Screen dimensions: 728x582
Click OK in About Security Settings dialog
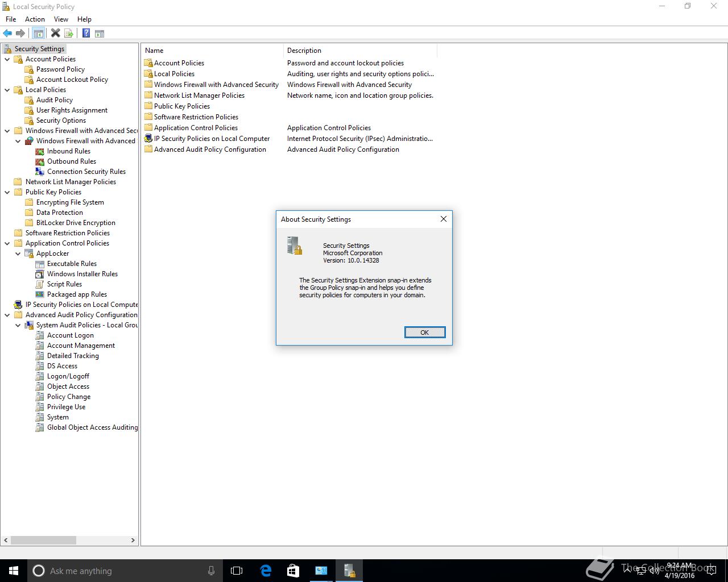(425, 332)
